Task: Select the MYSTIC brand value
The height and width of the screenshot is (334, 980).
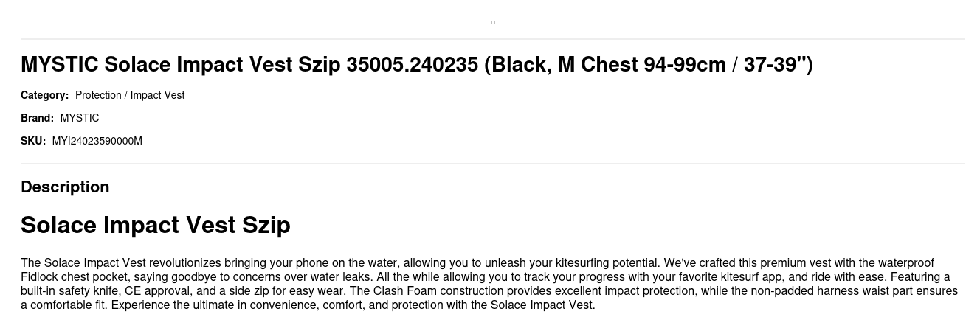Action: [x=80, y=118]
